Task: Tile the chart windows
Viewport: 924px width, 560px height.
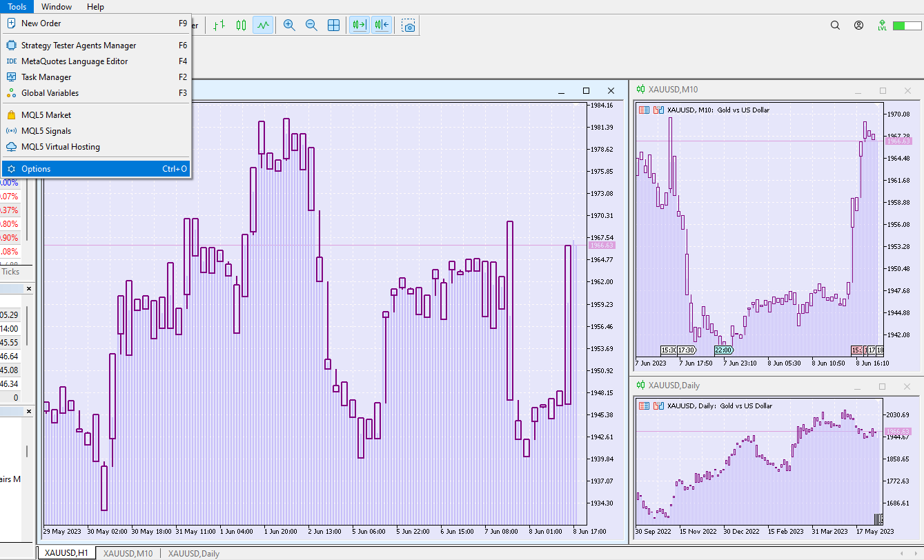Action: click(334, 25)
